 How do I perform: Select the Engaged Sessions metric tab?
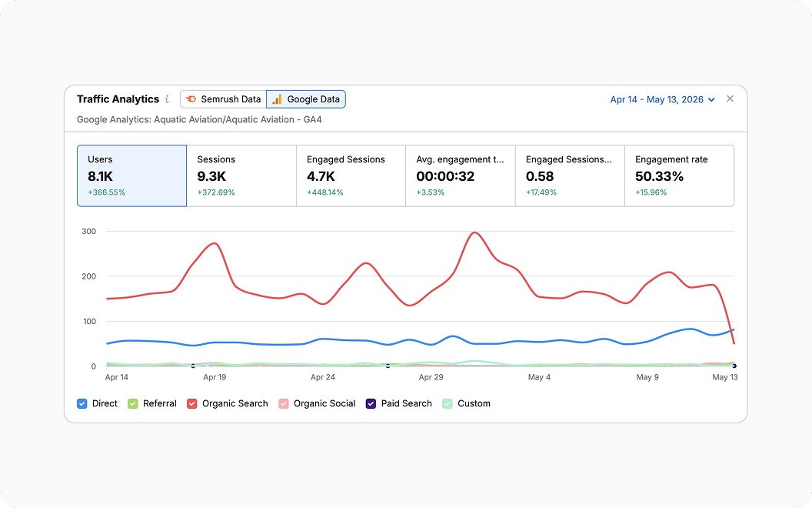coord(351,175)
